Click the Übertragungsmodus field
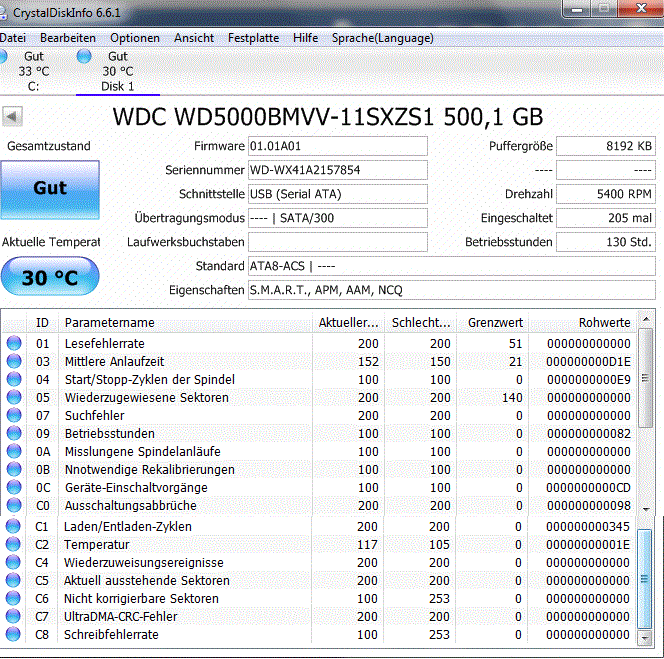Viewport: 664px width, 659px height. (x=338, y=218)
